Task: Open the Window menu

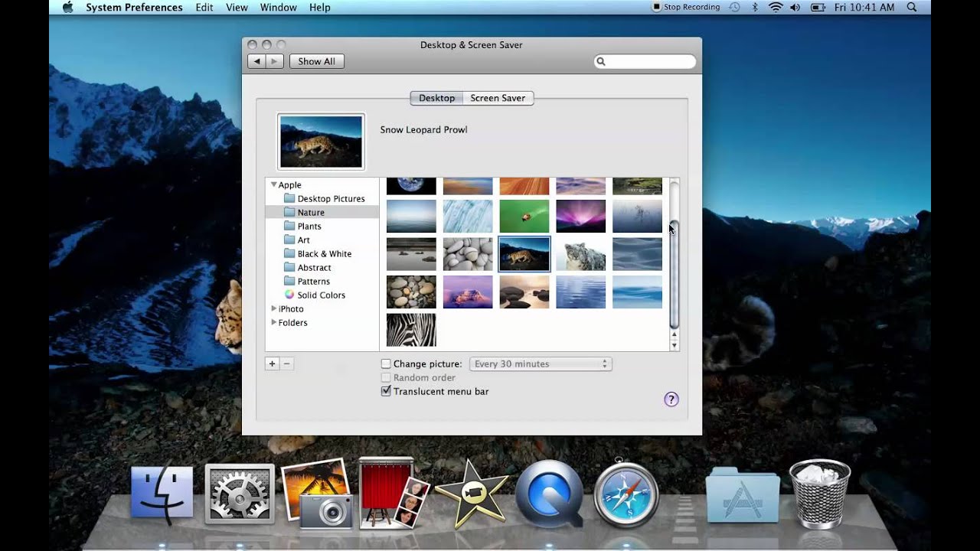Action: (x=279, y=8)
